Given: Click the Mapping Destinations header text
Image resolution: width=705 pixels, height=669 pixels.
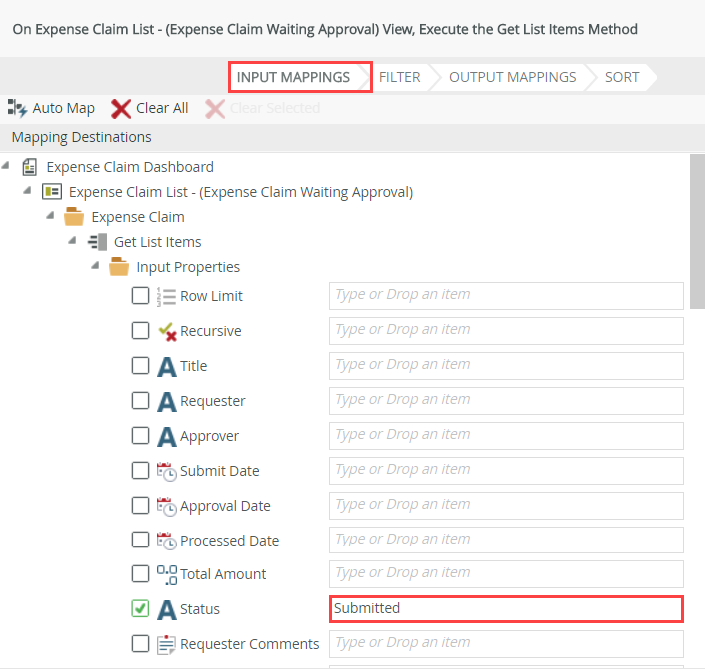Looking at the screenshot, I should (x=81, y=137).
